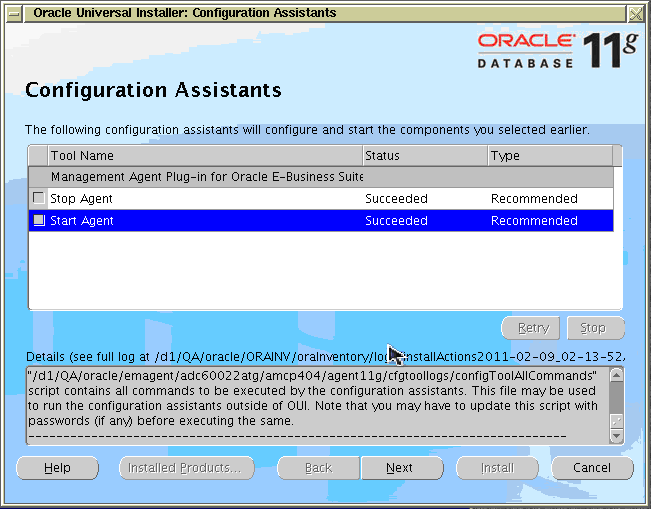This screenshot has width=651, height=509.
Task: Open the Installed Products... list
Action: pyautogui.click(x=186, y=468)
